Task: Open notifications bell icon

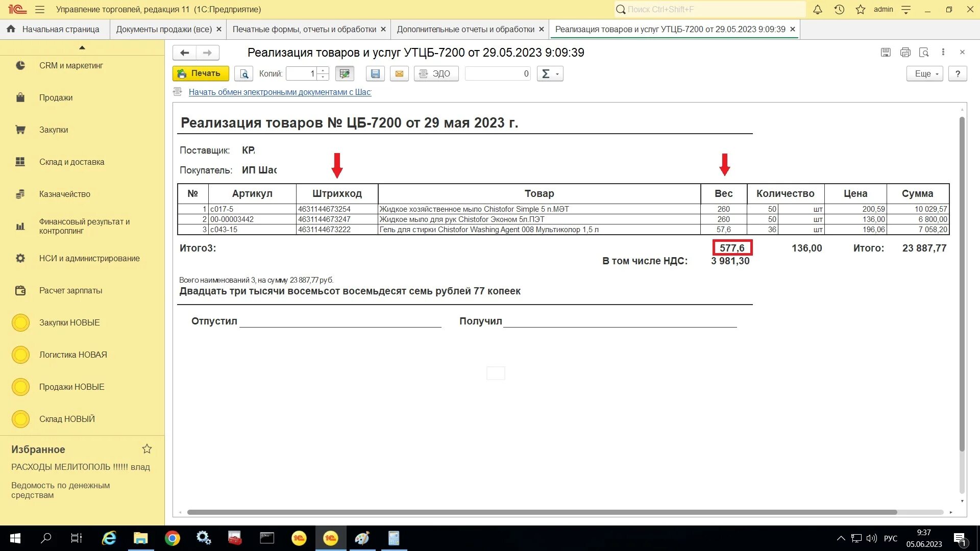Action: [x=818, y=9]
